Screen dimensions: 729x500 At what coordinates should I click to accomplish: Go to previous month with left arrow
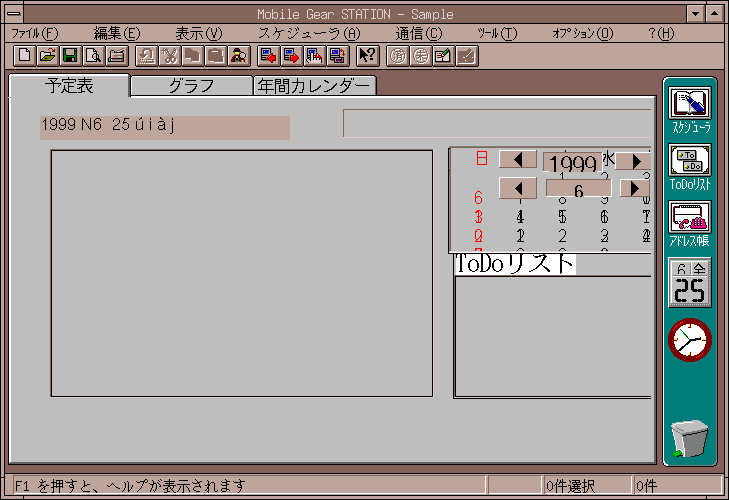[518, 188]
